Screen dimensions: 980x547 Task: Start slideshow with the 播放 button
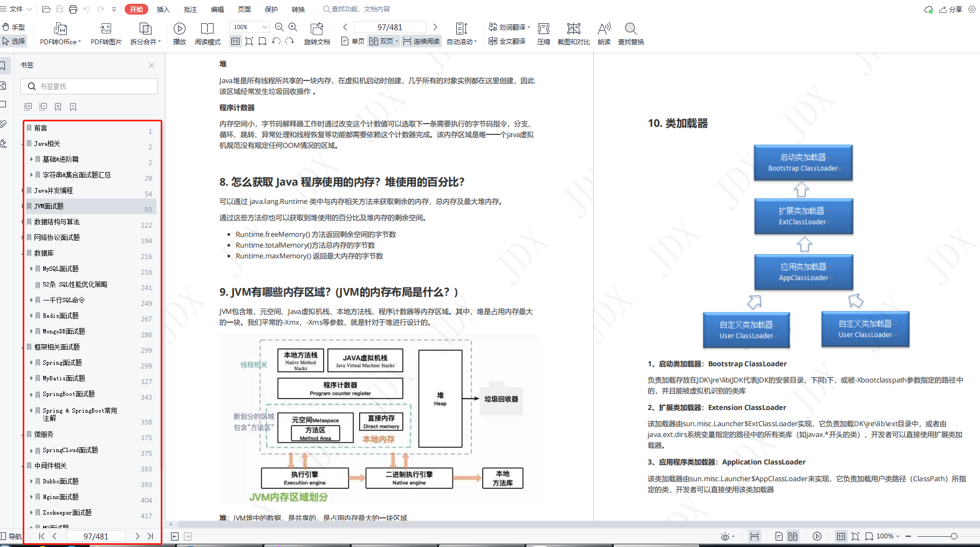point(180,34)
